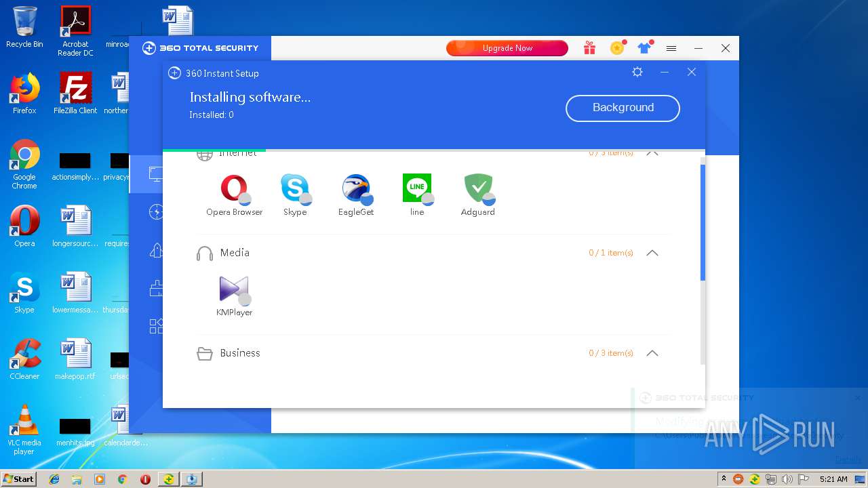868x488 pixels.
Task: Click the Instant Setup vertical scrollbar thumb
Action: 703,222
